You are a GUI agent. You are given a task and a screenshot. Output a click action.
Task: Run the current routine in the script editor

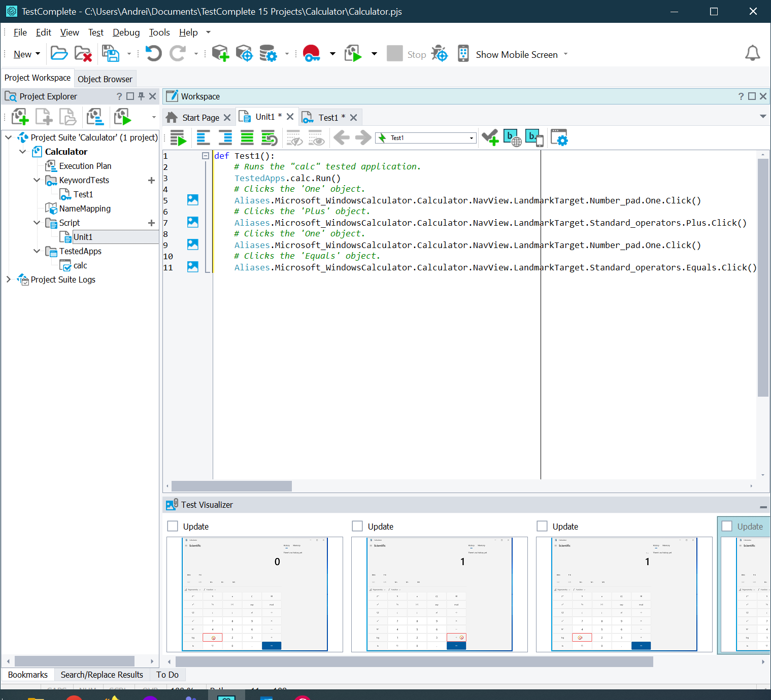tap(178, 138)
